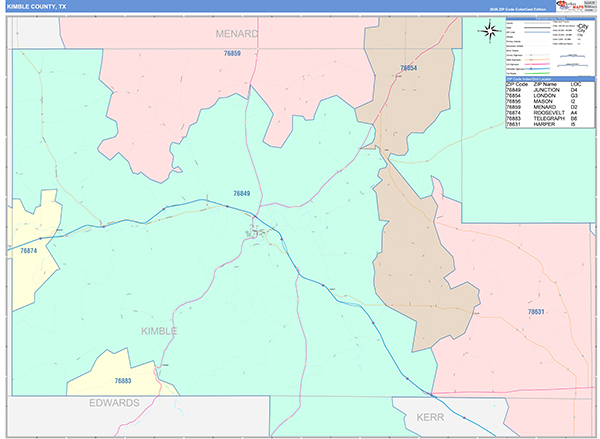
Task: Click the large City size sample in legend
Action: coord(582,26)
